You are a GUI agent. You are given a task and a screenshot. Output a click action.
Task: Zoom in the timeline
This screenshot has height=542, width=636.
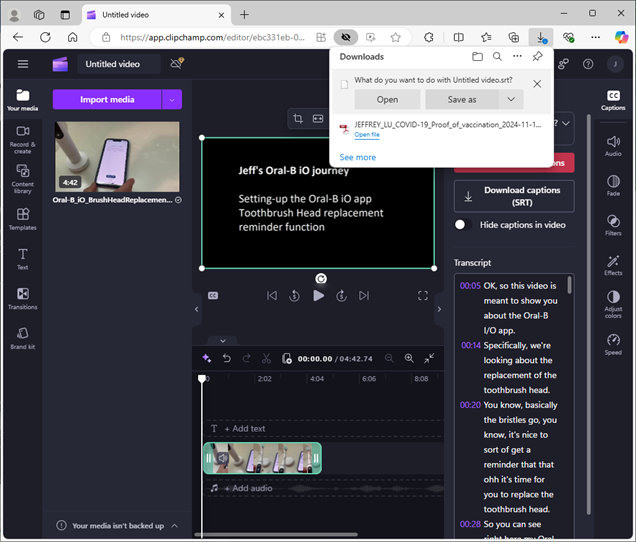[x=409, y=358]
